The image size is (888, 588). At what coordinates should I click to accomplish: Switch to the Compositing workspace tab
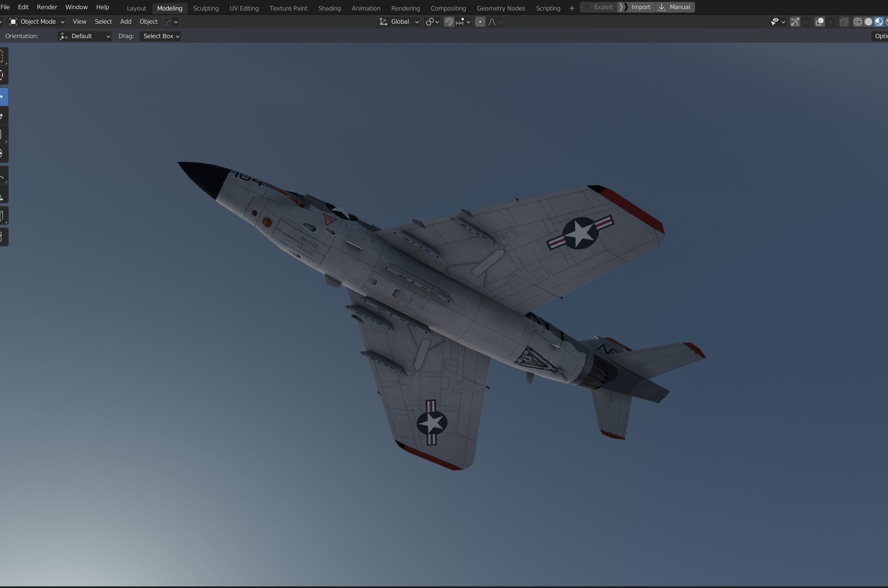click(x=448, y=8)
